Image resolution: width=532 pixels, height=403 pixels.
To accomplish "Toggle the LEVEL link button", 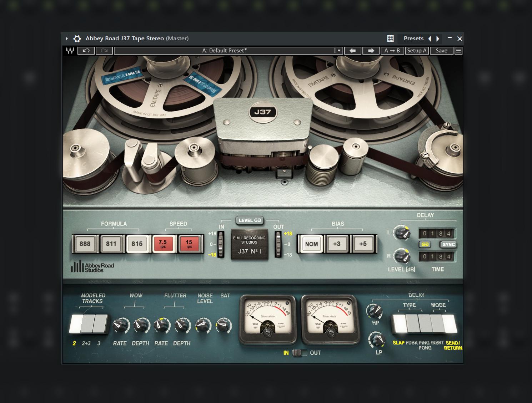I will coord(250,220).
